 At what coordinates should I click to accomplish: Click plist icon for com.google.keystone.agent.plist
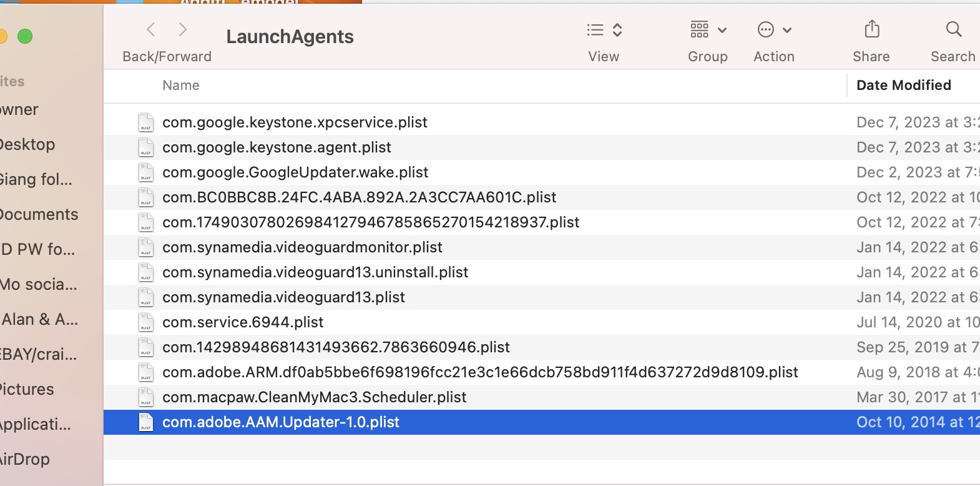pos(146,147)
